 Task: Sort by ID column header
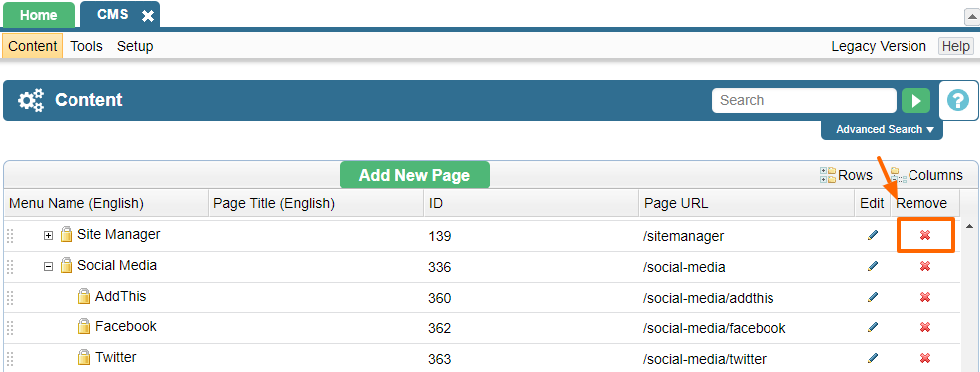(531, 203)
